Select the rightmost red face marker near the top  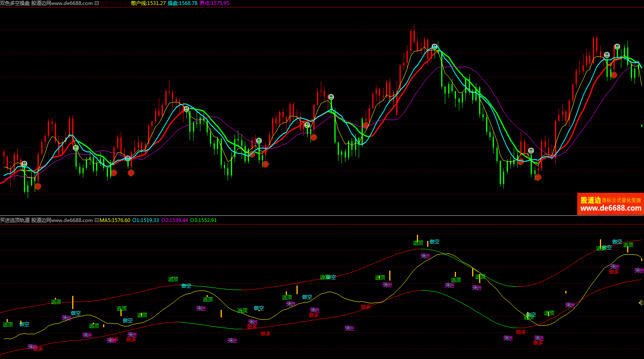tap(614, 75)
